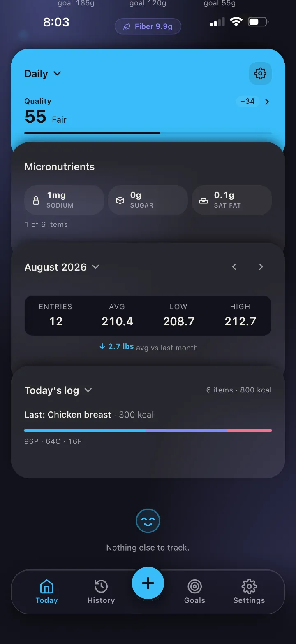
Task: Tap the Fiber 9.9g pill
Action: coord(148,26)
